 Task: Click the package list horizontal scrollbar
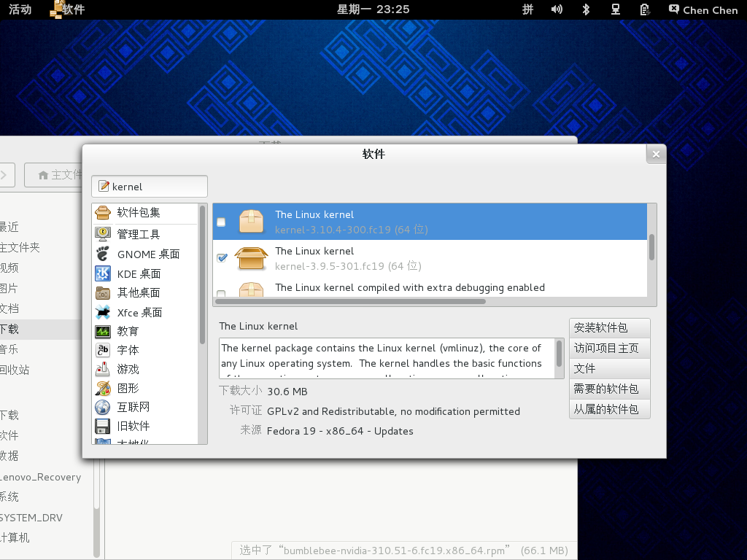[351, 301]
